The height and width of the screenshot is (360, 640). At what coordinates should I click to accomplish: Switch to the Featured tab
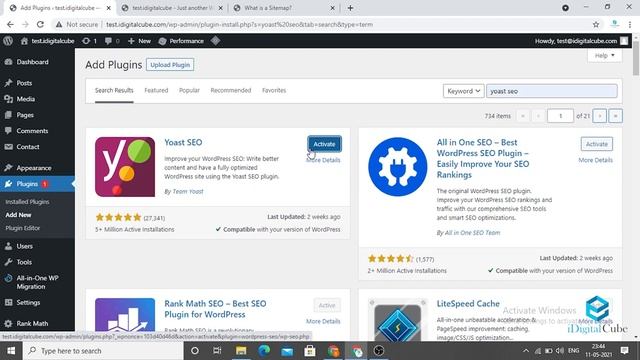tap(156, 90)
